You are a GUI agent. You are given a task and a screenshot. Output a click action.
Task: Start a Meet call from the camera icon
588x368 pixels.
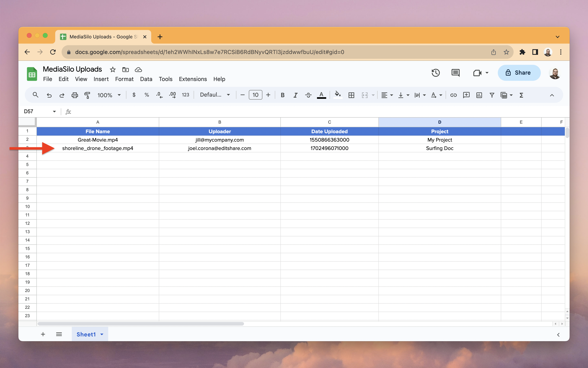[x=478, y=73]
